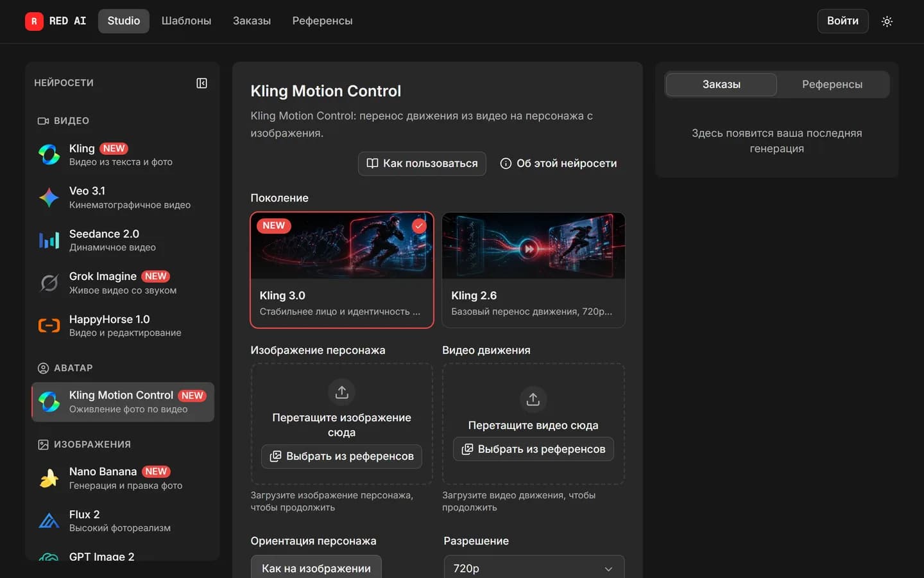Select Grok Imagine Живое видео со звуком

[123, 283]
